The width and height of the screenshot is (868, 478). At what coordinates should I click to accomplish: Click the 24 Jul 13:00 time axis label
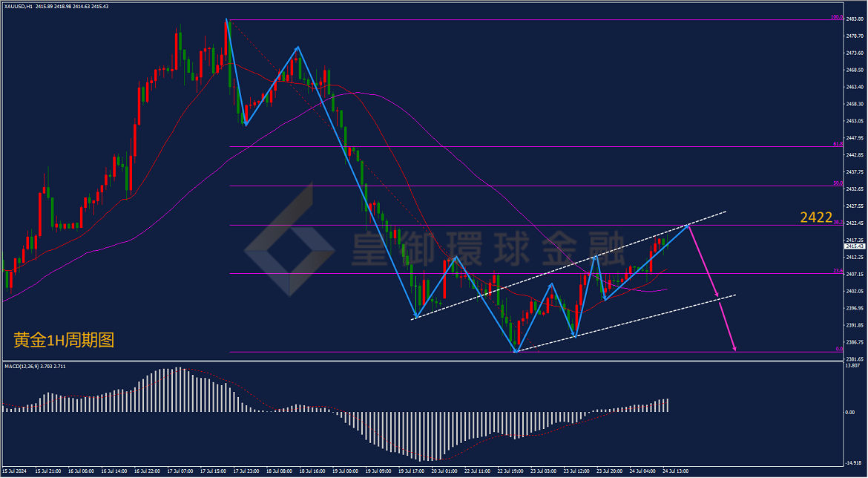coord(676,471)
